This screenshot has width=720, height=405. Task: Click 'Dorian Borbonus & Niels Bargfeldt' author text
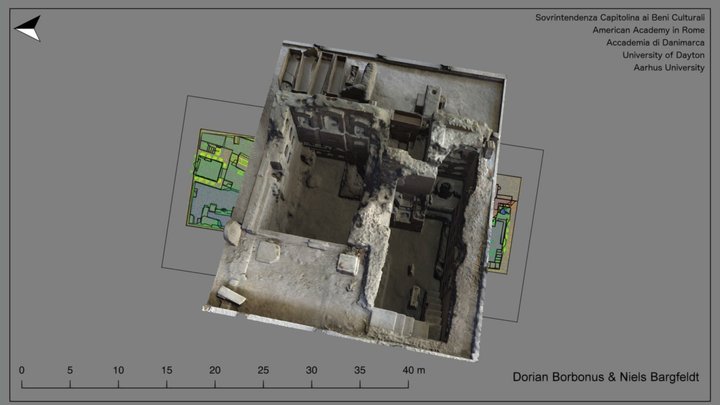click(x=605, y=377)
